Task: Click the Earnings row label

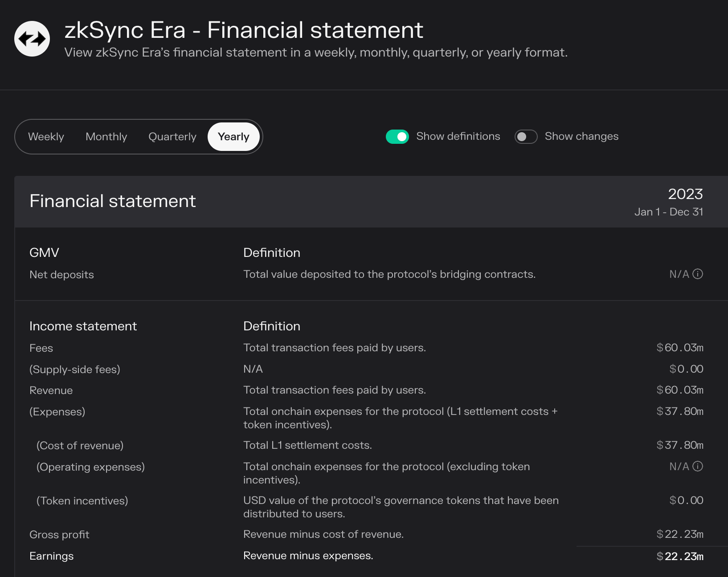Action: (x=52, y=556)
